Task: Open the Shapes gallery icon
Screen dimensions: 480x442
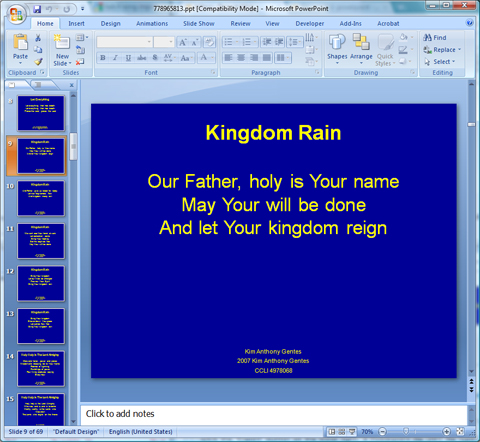Action: 337,42
